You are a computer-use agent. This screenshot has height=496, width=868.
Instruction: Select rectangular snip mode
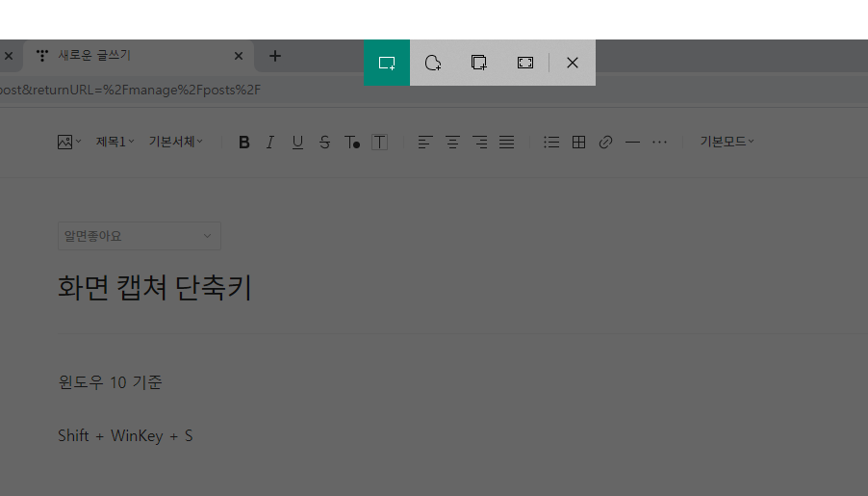[x=387, y=63]
